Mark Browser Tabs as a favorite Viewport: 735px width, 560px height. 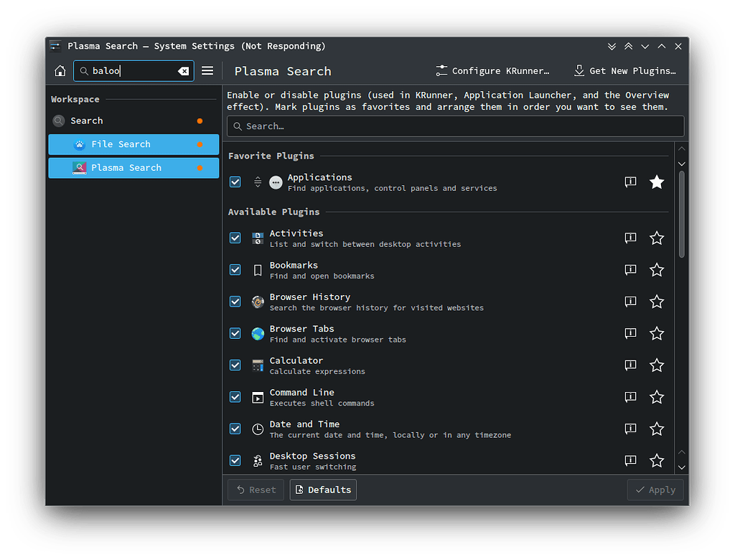coord(657,333)
